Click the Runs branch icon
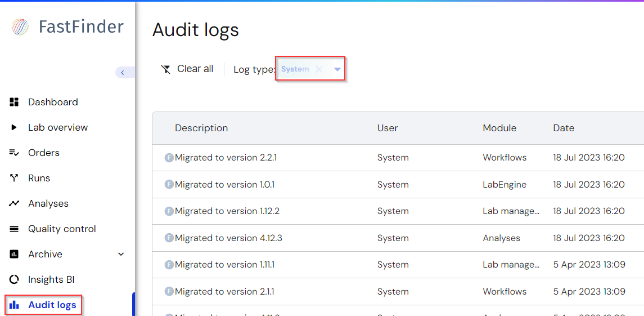644x316 pixels. coord(14,178)
